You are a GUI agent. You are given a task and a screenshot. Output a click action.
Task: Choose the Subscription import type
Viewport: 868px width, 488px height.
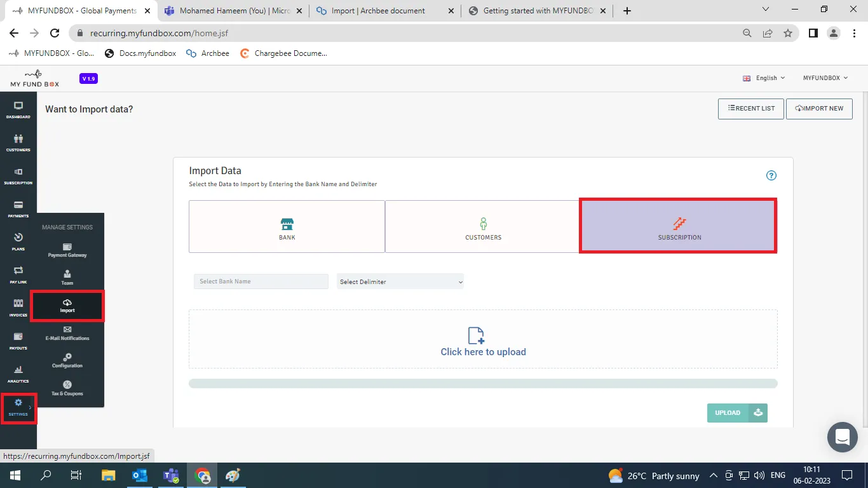pos(679,227)
